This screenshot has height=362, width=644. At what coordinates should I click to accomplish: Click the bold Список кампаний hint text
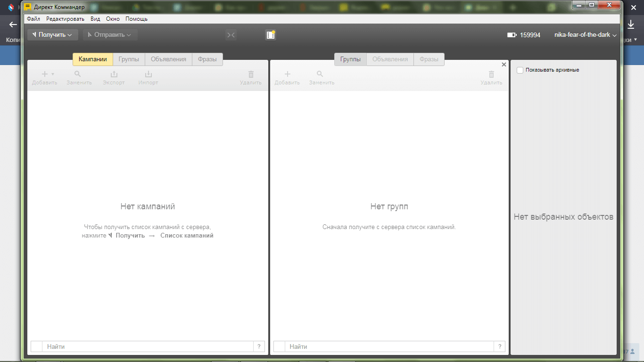pyautogui.click(x=187, y=235)
